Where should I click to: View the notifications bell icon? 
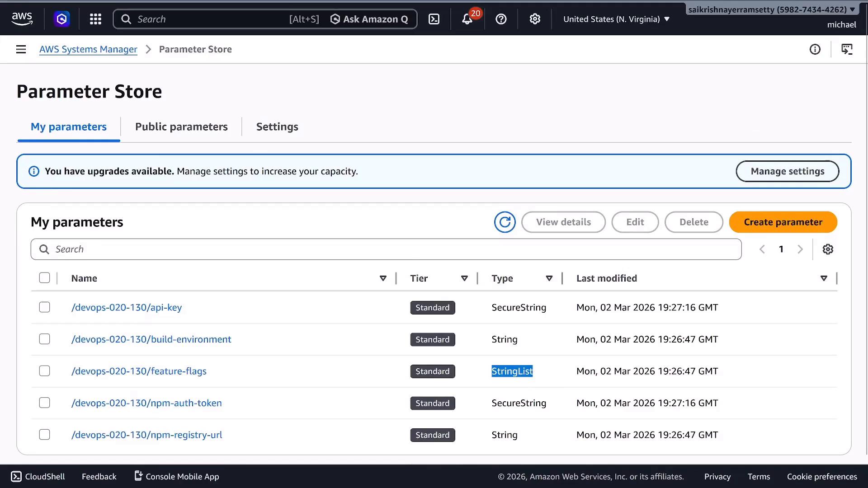(467, 19)
